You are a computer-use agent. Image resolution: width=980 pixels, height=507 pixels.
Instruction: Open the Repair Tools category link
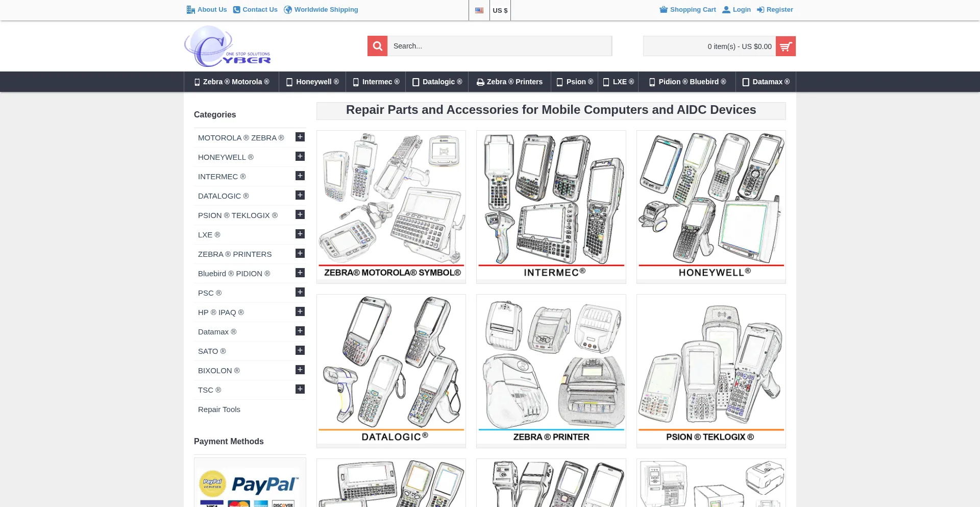219,409
